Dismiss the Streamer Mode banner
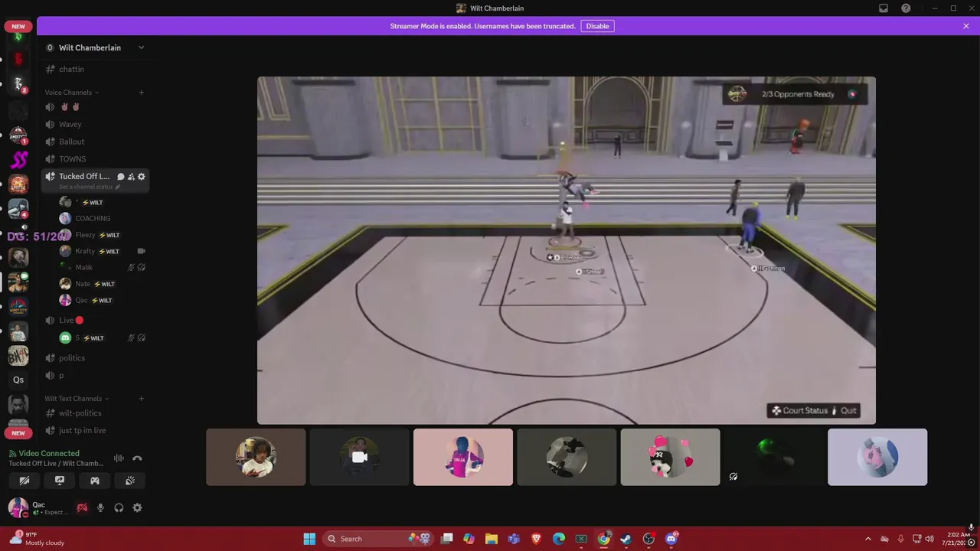980x551 pixels. click(966, 26)
